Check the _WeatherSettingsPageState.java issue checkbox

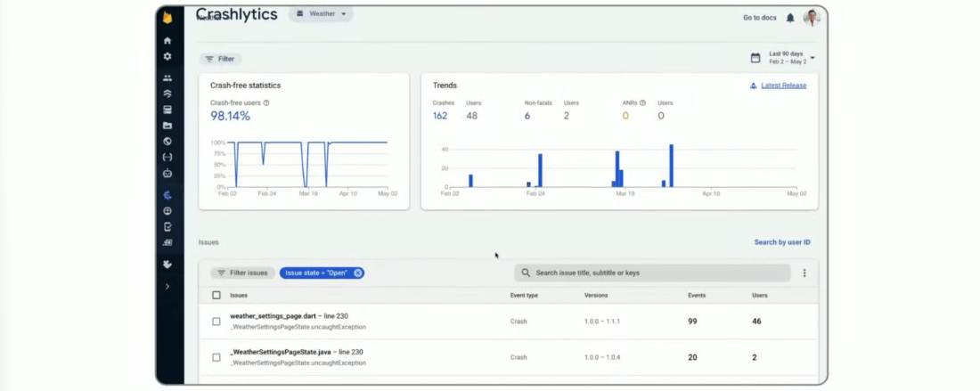[x=216, y=357]
